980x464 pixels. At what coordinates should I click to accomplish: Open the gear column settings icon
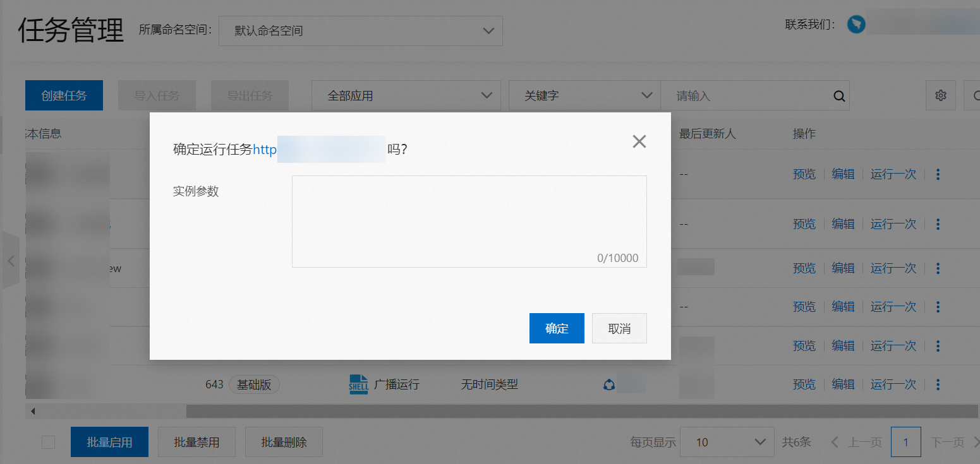[x=941, y=95]
